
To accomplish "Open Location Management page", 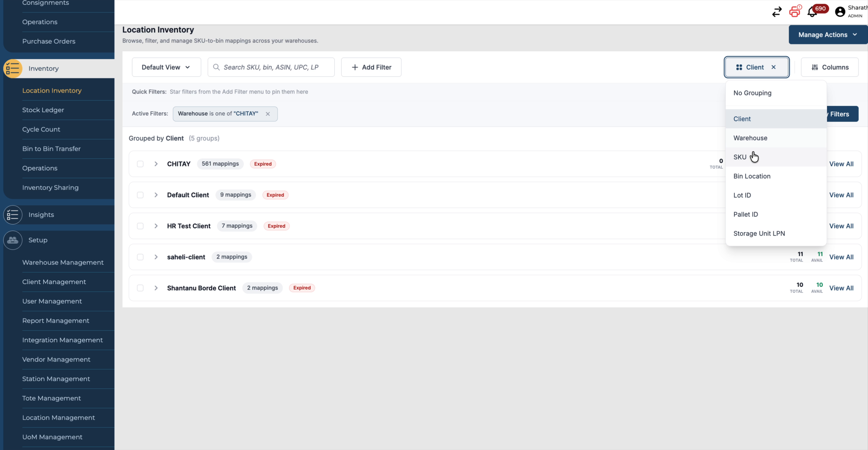I will point(58,417).
